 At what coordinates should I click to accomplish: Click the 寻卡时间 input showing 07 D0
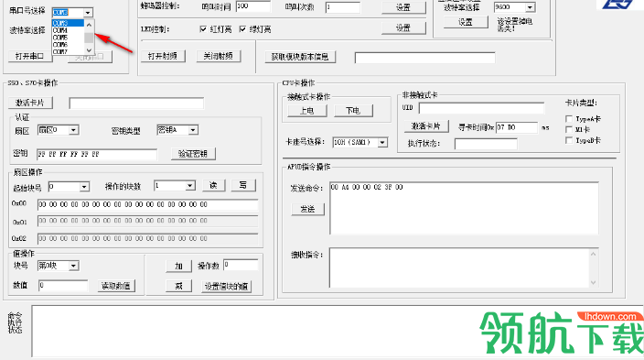tap(517, 127)
